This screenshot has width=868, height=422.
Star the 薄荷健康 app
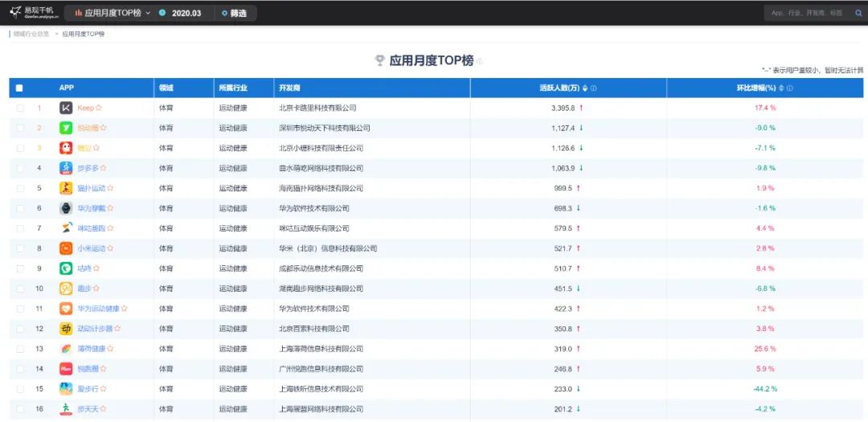tap(110, 349)
